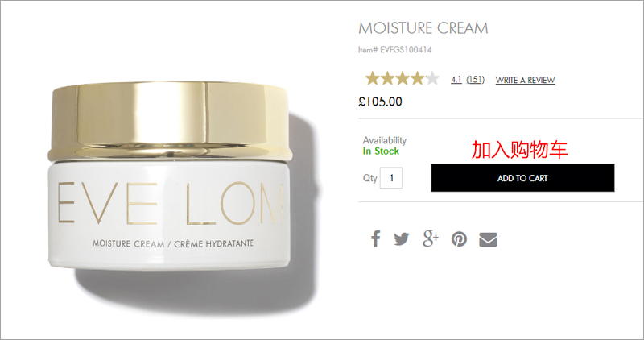Screen dimensions: 644x340
Task: Select the third gold rating star
Action: click(402, 78)
